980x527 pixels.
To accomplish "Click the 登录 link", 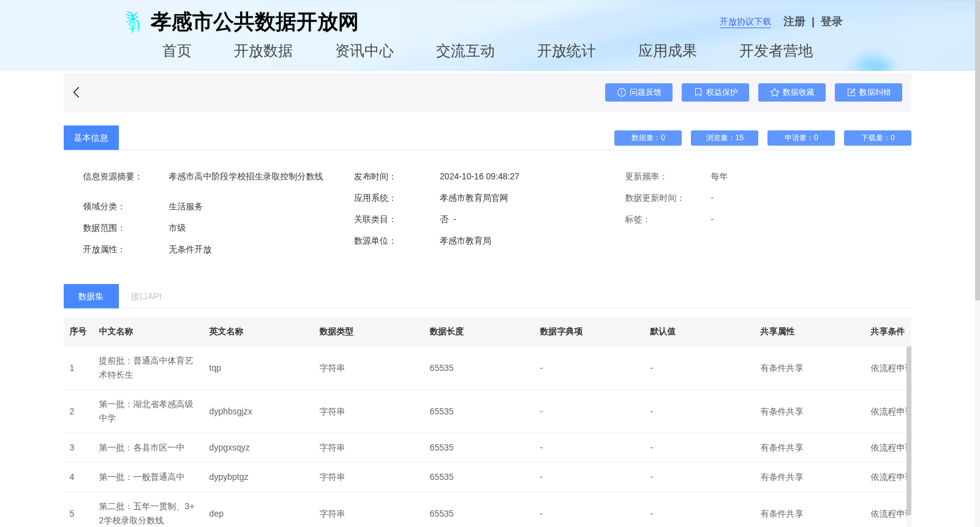I will (x=832, y=21).
